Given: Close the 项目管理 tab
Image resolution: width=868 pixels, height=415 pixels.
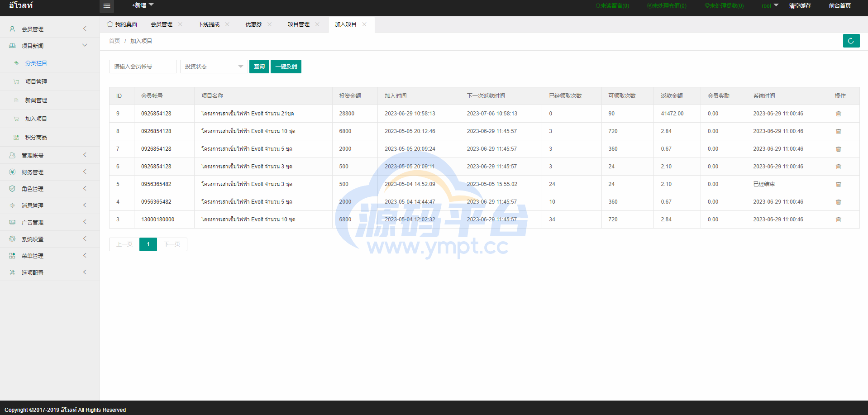Looking at the screenshot, I should pos(317,24).
